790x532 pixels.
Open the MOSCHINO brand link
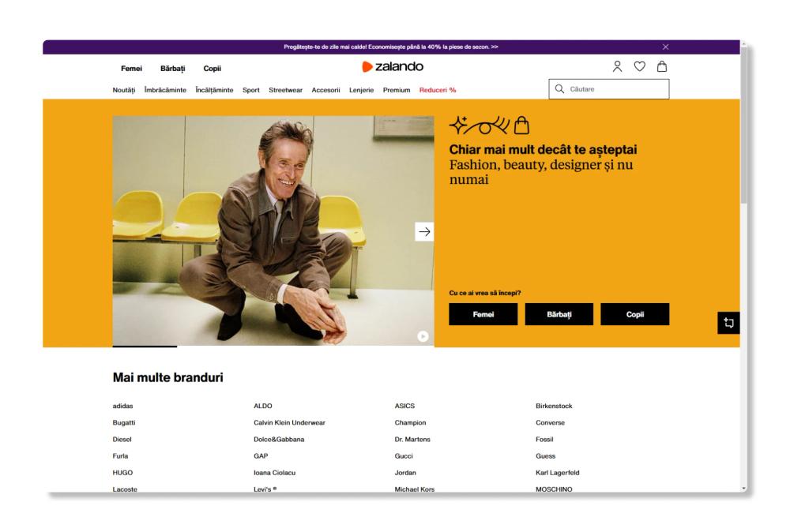tap(554, 489)
